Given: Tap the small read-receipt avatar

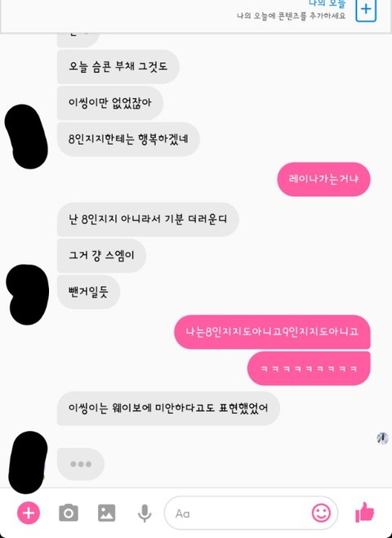Looking at the screenshot, I should pos(382,438).
